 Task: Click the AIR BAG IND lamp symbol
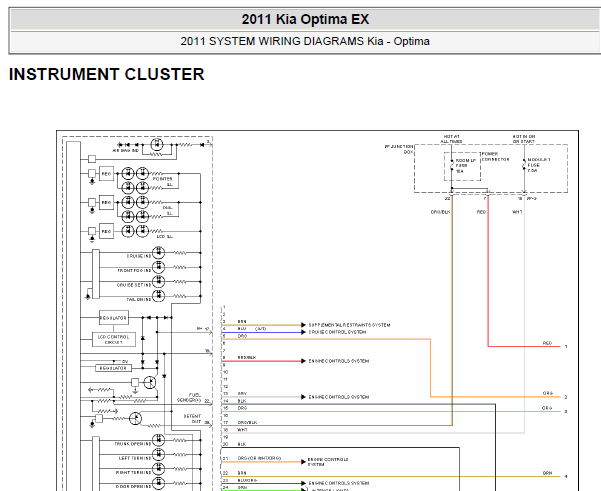[x=156, y=145]
